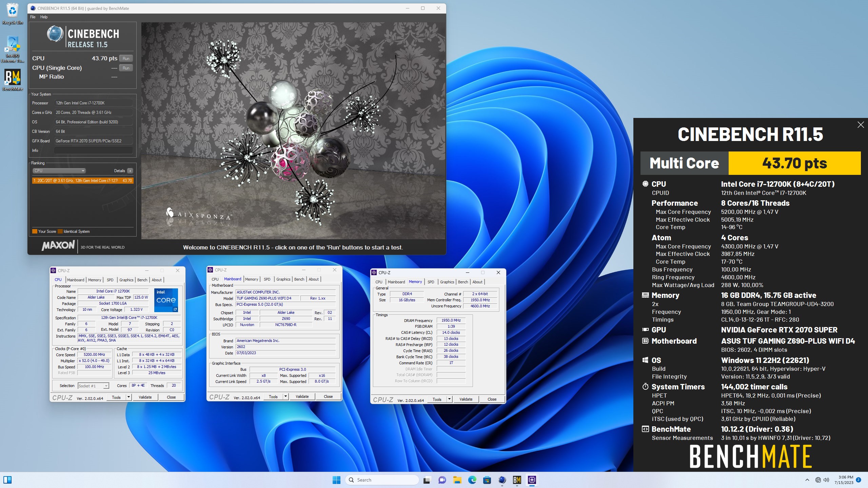Click Validate in CPU-Z Memory window

click(x=466, y=399)
